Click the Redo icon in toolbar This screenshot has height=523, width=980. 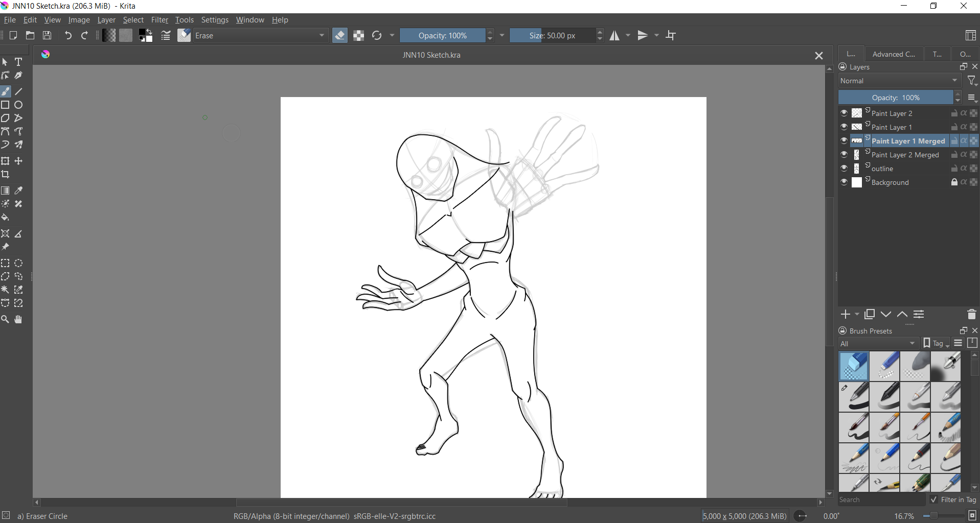click(x=85, y=35)
